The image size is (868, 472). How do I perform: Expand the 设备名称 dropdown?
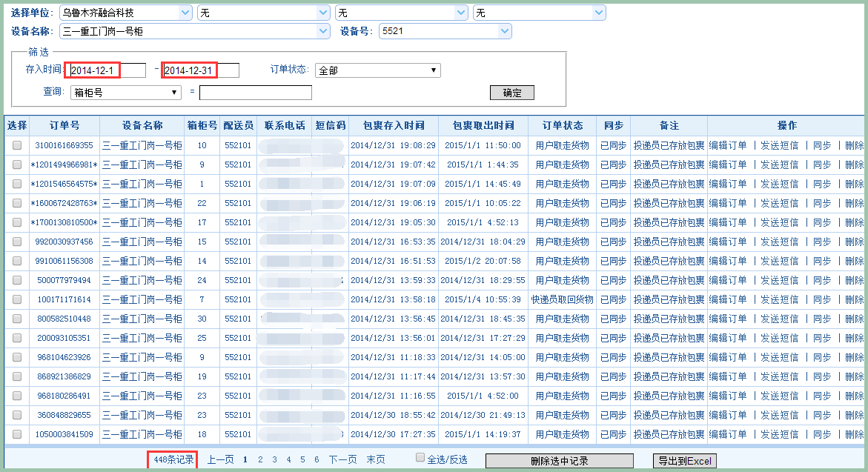click(194, 31)
